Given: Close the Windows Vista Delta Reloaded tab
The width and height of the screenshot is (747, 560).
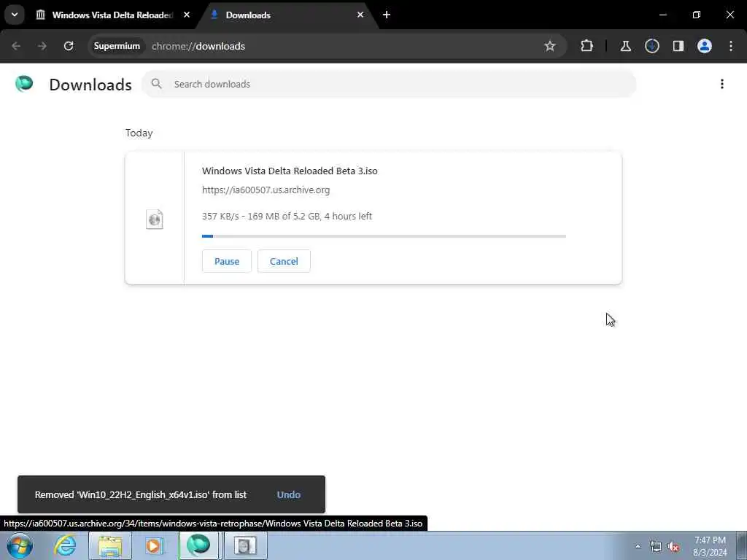Looking at the screenshot, I should pos(187,15).
